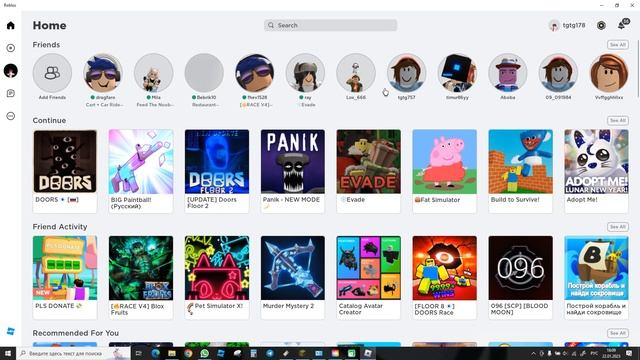Click the Friend Activity section heading

point(60,227)
